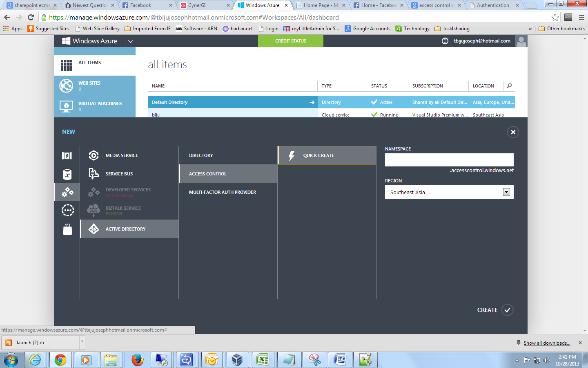The image size is (588, 368).
Task: Open the Imported From IE bookmarks folder
Action: click(x=148, y=29)
